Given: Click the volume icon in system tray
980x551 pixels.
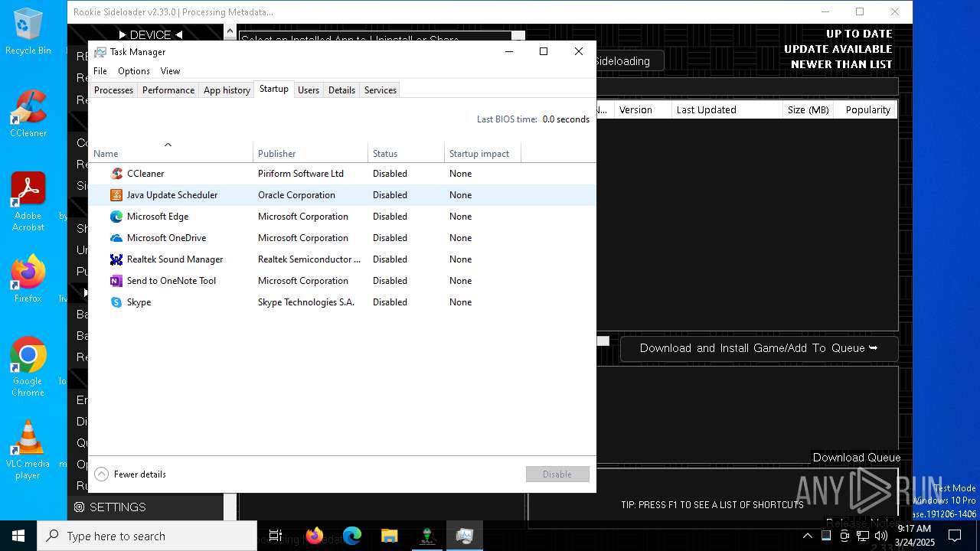Looking at the screenshot, I should (881, 536).
